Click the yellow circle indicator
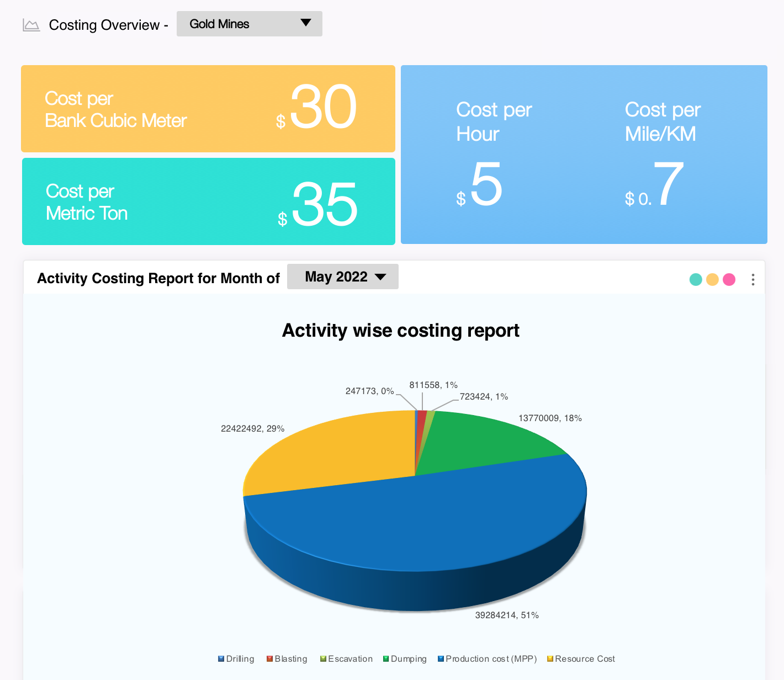Image resolution: width=784 pixels, height=680 pixels. pos(712,280)
